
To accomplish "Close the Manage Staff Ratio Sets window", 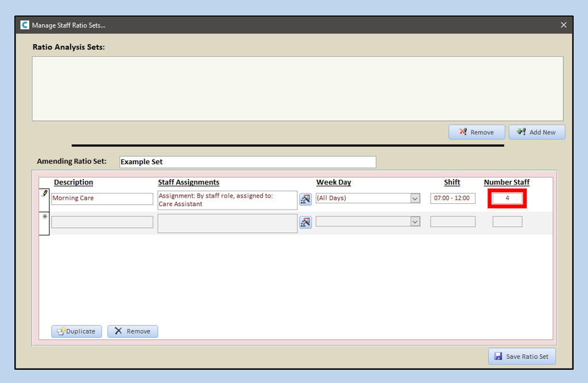I will point(563,25).
